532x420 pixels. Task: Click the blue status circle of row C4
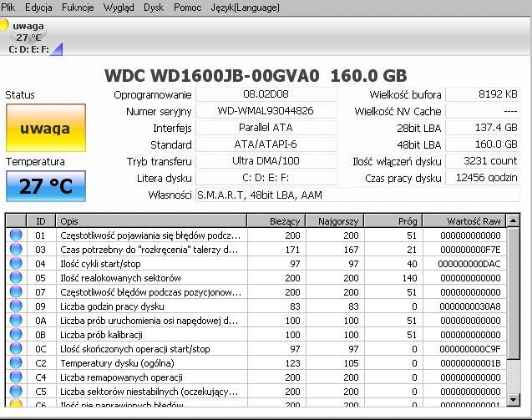click(x=16, y=377)
